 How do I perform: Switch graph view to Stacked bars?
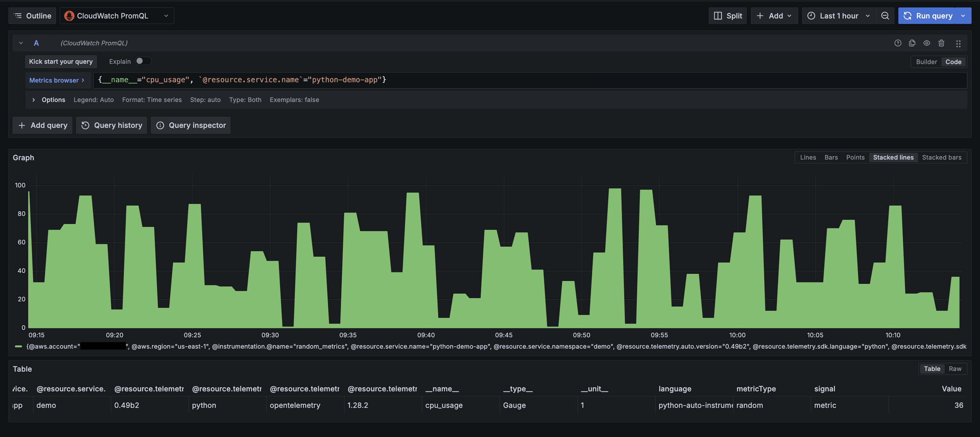(941, 157)
